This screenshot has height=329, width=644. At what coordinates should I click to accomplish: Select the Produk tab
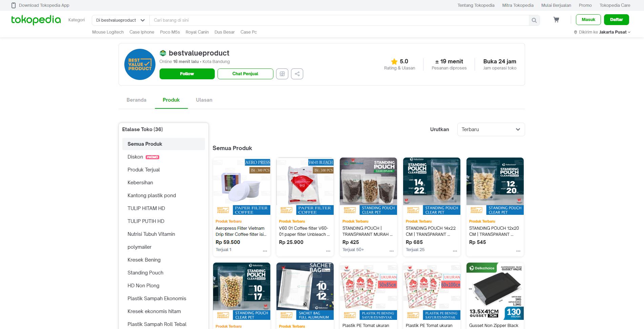pyautogui.click(x=171, y=100)
